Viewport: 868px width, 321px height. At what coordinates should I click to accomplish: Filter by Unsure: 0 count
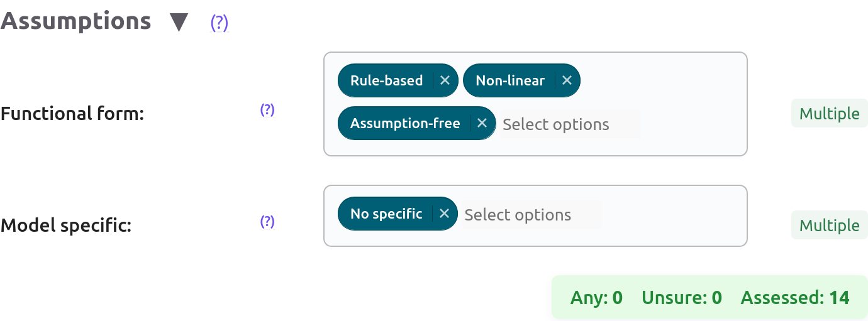point(681,297)
